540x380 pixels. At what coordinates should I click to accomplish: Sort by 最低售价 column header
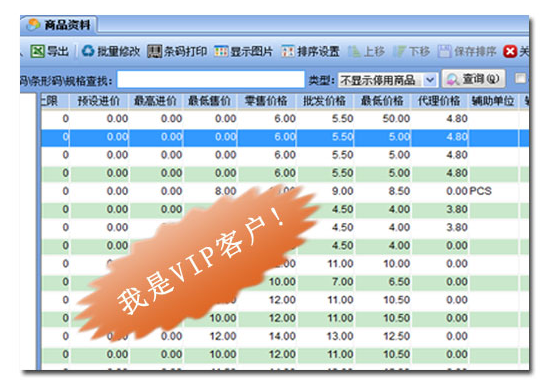pos(209,101)
